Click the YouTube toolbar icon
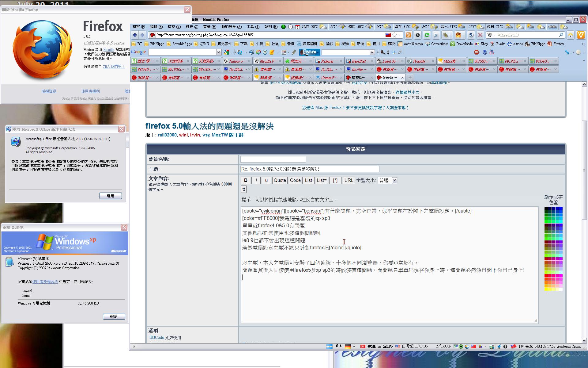Viewport: 588px width, 368px height. coord(492,52)
